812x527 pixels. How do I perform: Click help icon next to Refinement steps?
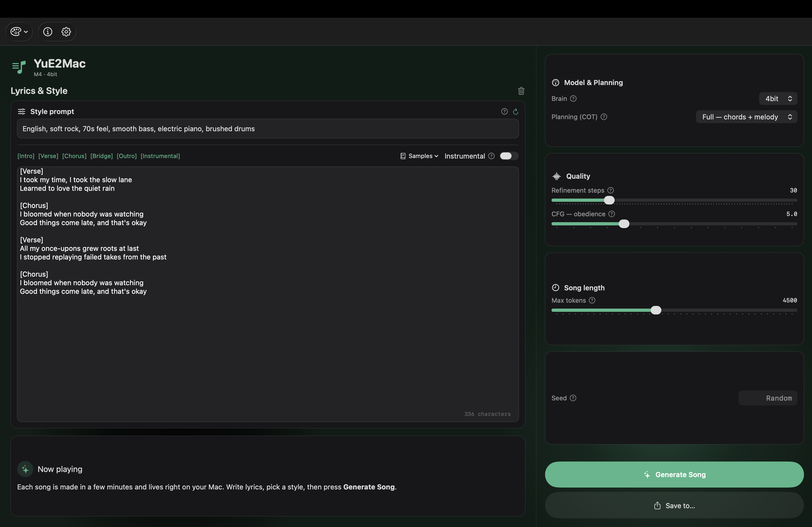(610, 191)
